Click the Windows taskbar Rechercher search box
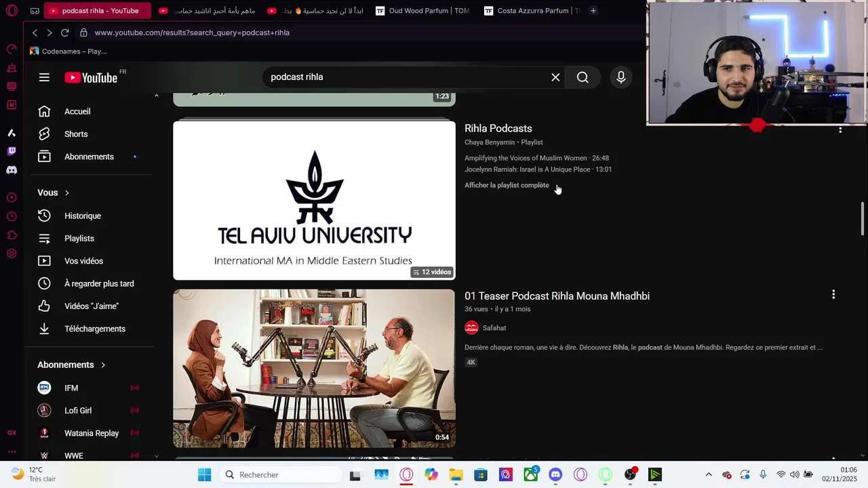868x488 pixels. tap(281, 474)
